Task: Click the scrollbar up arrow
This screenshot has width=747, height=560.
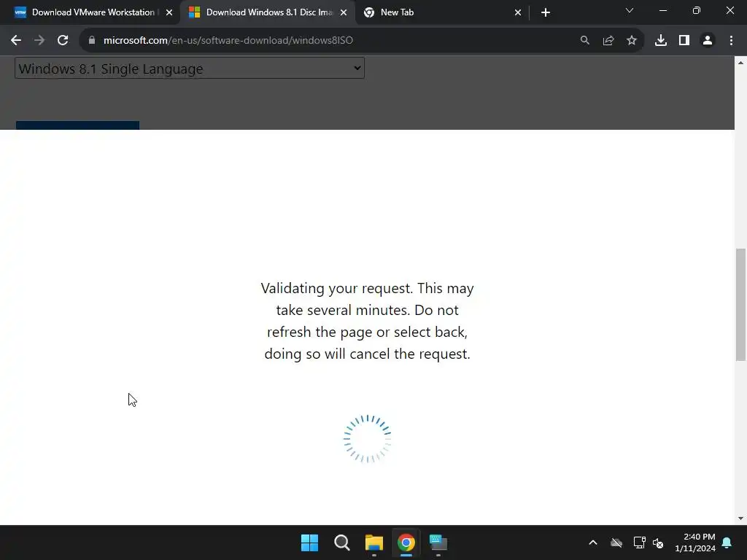Action: tap(740, 63)
